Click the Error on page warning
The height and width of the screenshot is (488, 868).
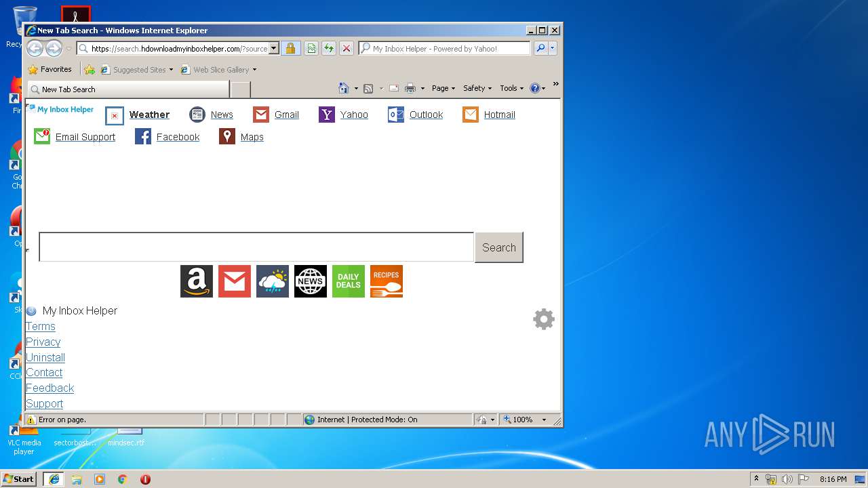(x=56, y=420)
